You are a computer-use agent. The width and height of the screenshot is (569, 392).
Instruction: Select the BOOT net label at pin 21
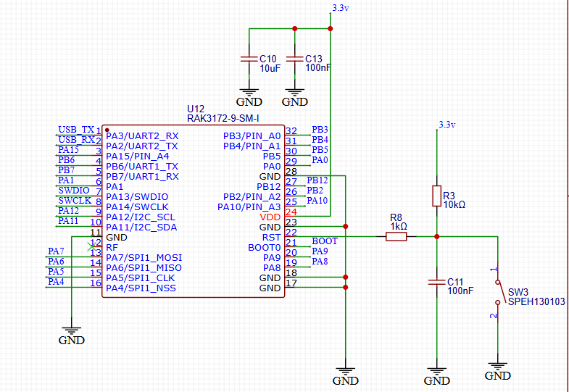(x=324, y=241)
